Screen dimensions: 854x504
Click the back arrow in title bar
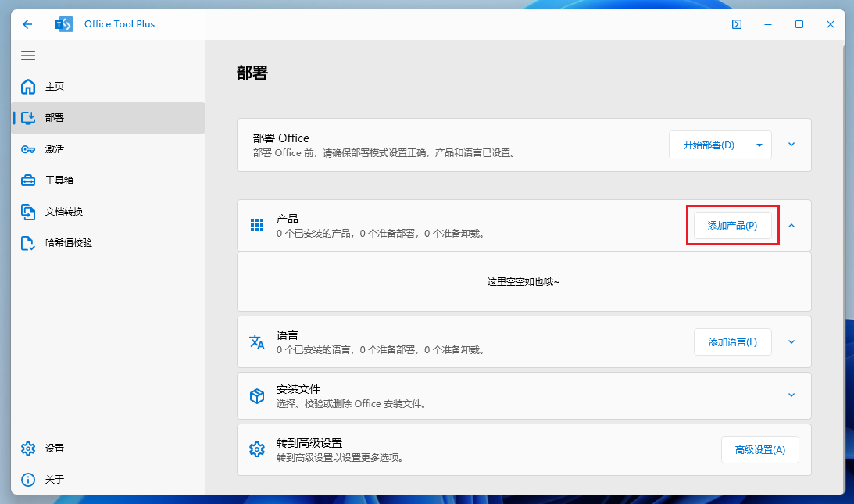pyautogui.click(x=27, y=24)
